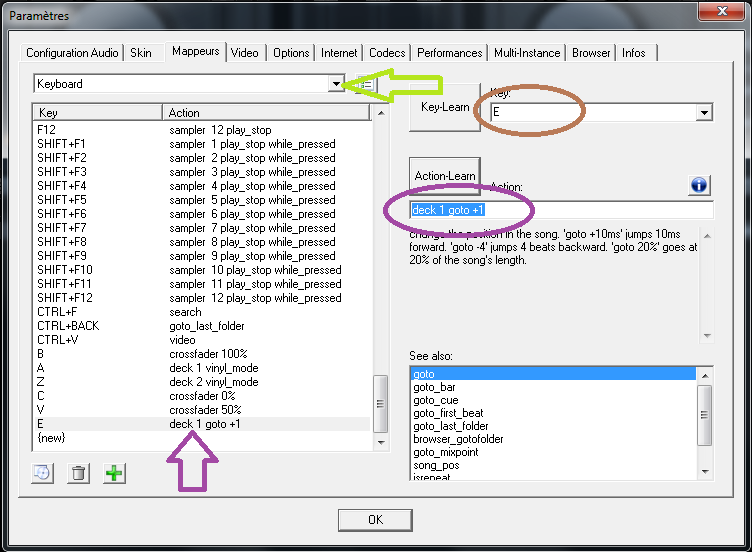The height and width of the screenshot is (552, 752).
Task: Open the Options tab
Action: point(291,53)
